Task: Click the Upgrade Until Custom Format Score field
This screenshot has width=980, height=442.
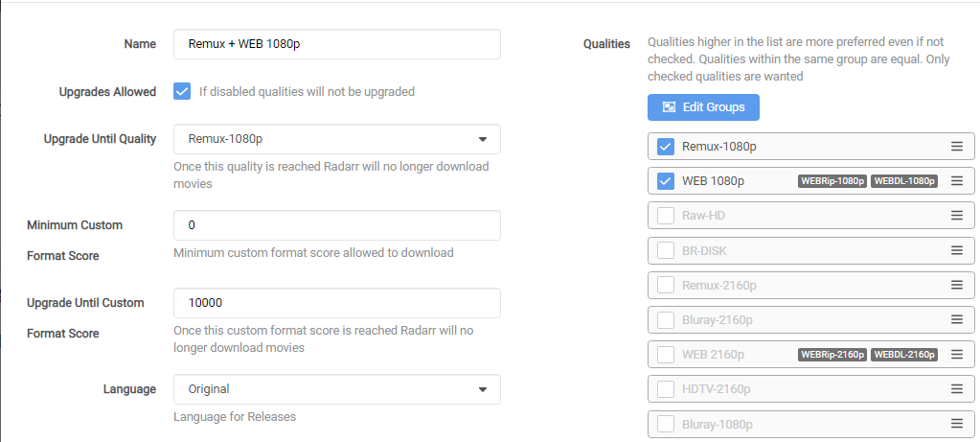Action: [336, 303]
